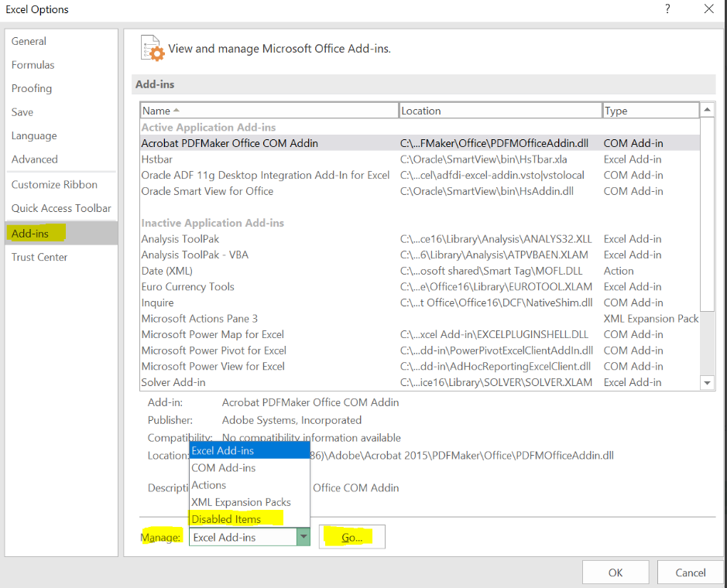Select Solver Add-in in the list
Viewport: 727px width, 588px height.
(173, 382)
